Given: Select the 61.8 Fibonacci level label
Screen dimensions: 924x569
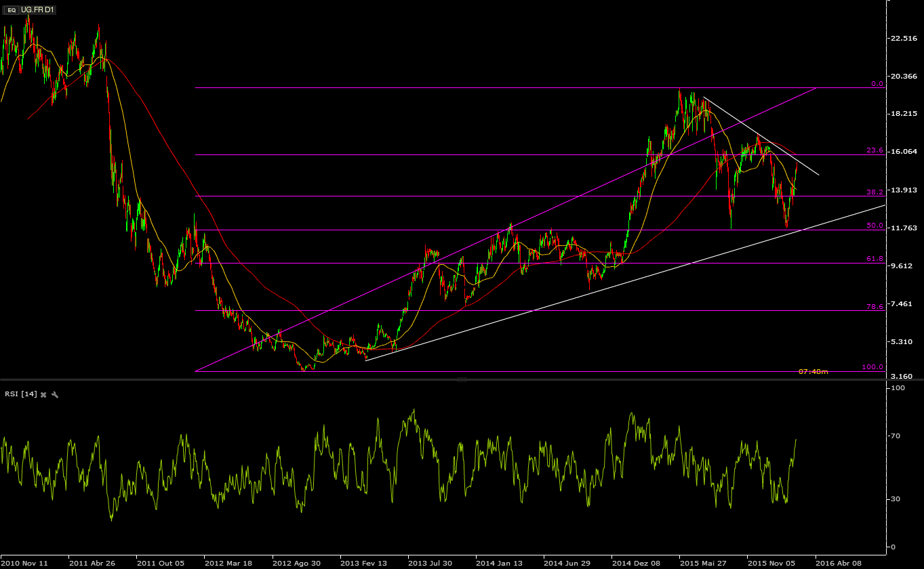Looking at the screenshot, I should [875, 259].
